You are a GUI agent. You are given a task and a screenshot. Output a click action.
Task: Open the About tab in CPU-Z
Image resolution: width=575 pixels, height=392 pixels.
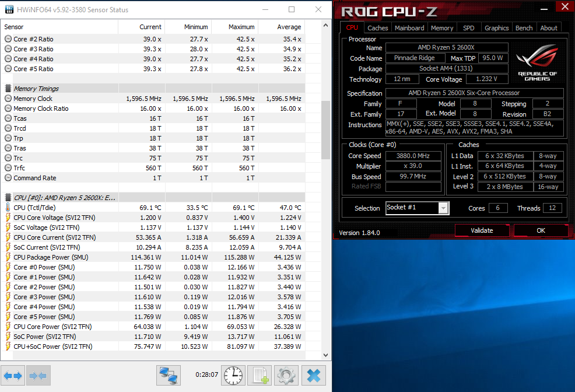(x=549, y=28)
